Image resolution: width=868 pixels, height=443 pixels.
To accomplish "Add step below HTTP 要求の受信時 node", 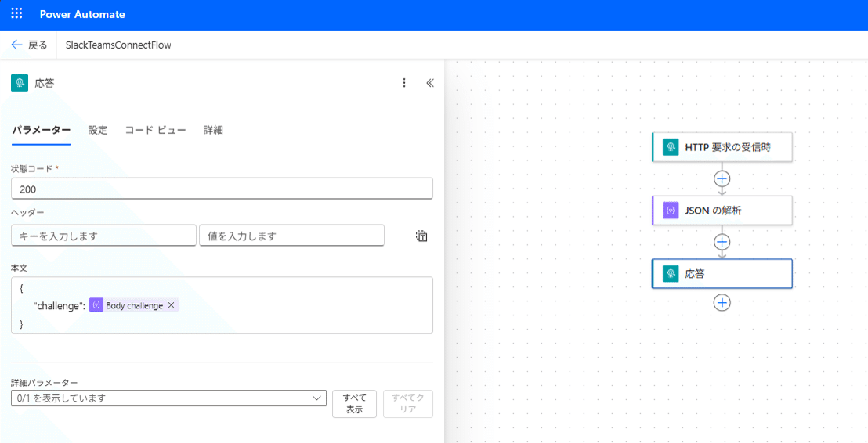I will tap(722, 178).
